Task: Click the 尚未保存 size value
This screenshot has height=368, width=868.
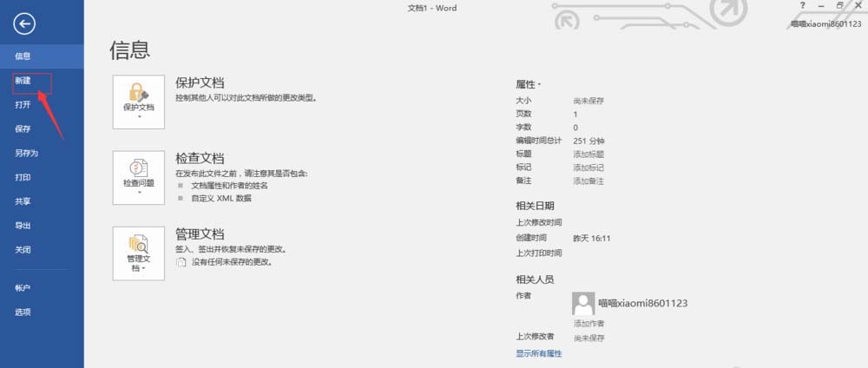Action: (589, 101)
